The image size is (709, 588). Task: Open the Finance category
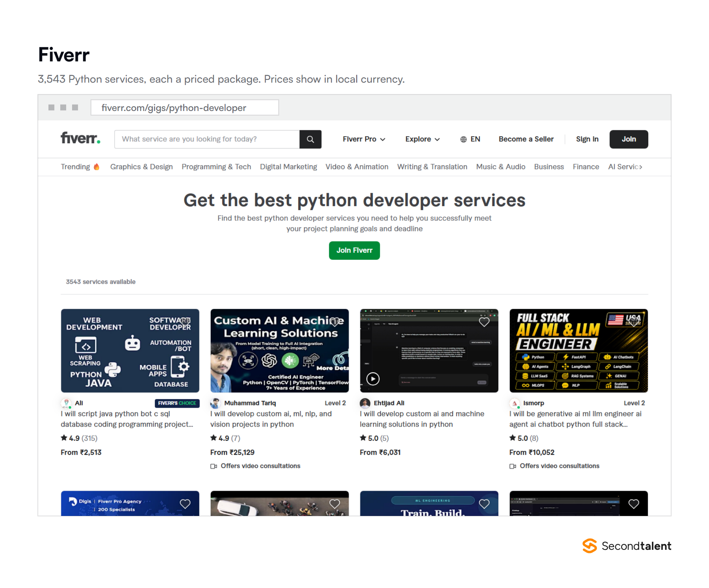pyautogui.click(x=586, y=167)
